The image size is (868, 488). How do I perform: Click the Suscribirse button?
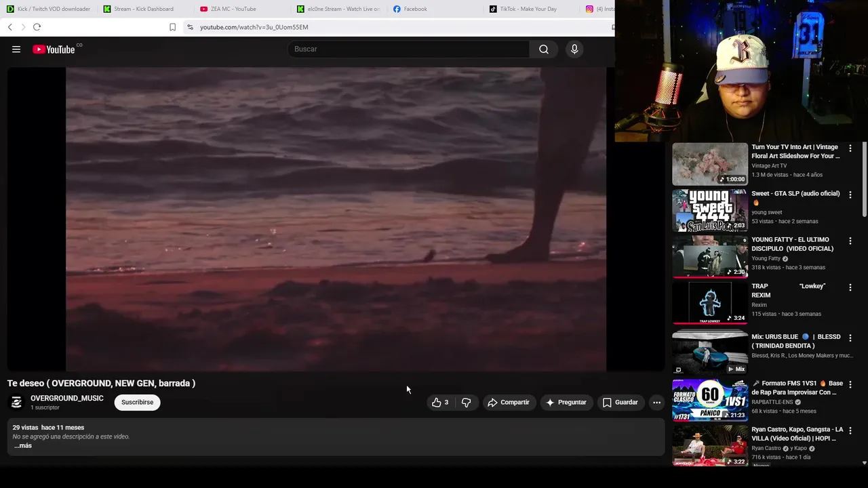[137, 403]
